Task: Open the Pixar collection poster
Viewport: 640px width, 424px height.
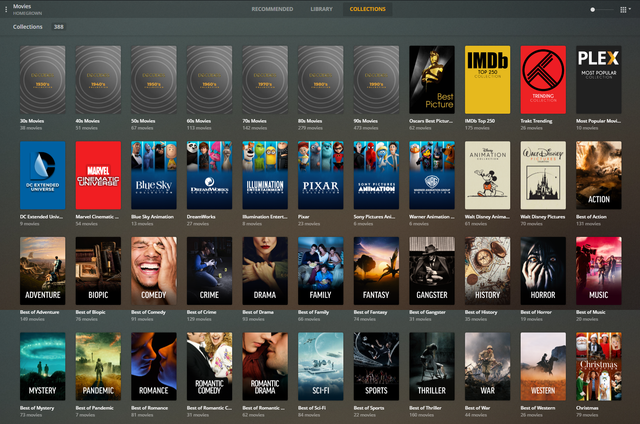Action: (320, 175)
